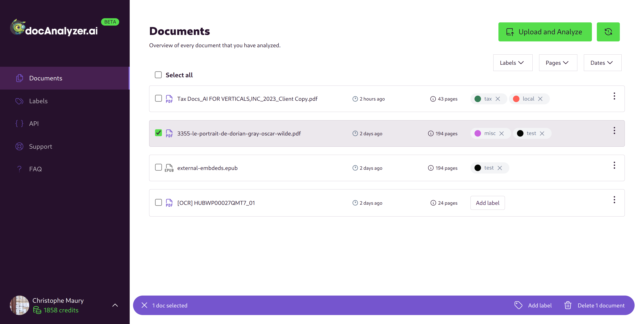Click the trash icon to delete selected document
Screen dimensions: 644x324
[568, 305]
